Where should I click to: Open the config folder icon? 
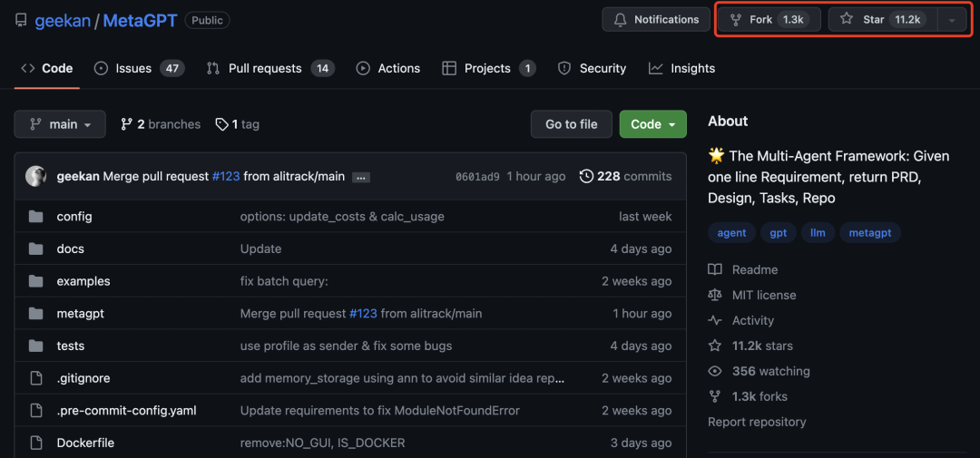pyautogui.click(x=35, y=217)
